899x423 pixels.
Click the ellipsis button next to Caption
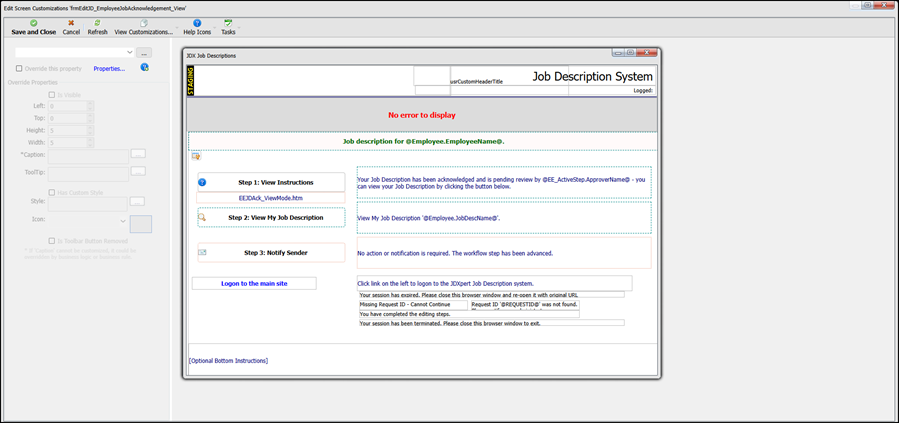click(139, 153)
